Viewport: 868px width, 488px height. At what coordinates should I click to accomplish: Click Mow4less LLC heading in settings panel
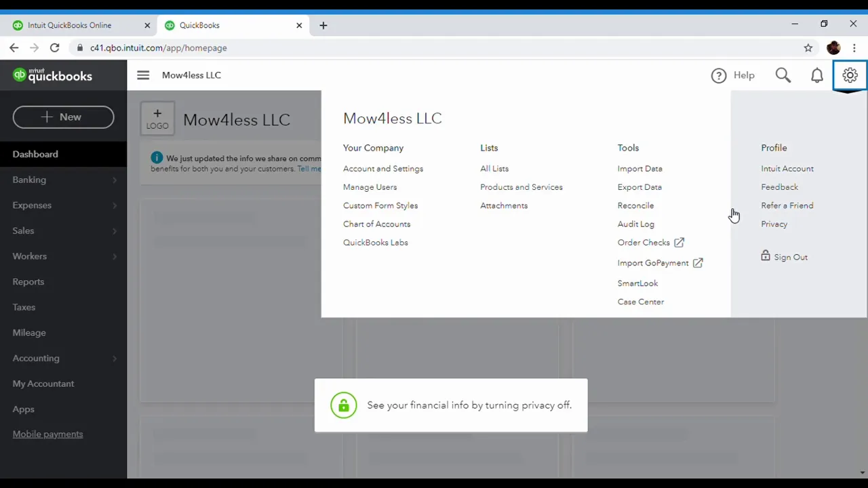[x=392, y=118]
